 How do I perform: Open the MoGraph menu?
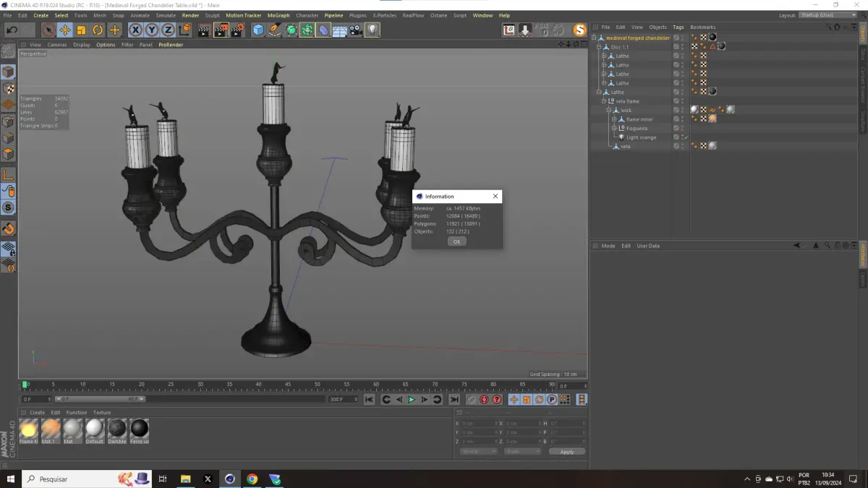pos(278,15)
